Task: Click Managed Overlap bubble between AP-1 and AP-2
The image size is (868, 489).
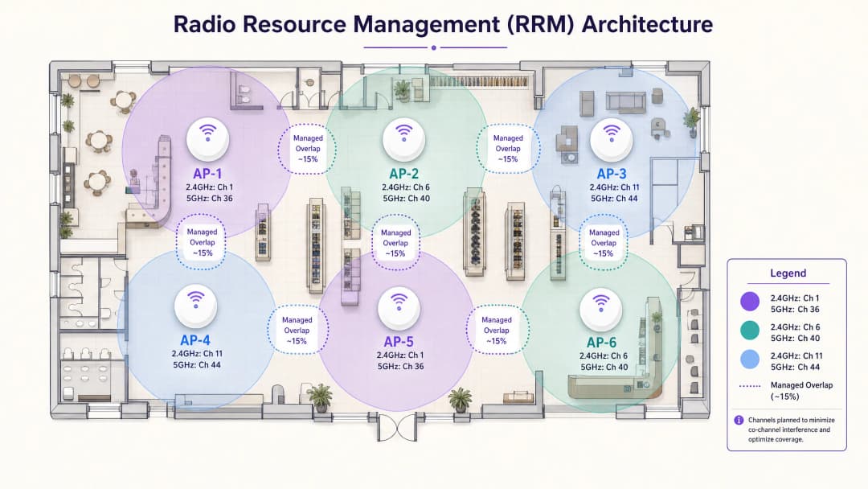Action: [x=307, y=149]
